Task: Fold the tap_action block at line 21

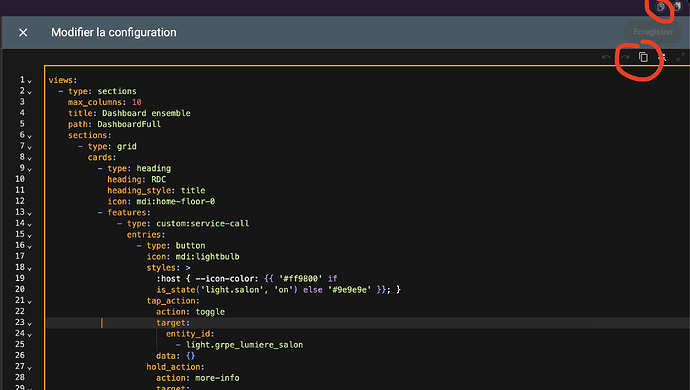Action: pyautogui.click(x=29, y=302)
